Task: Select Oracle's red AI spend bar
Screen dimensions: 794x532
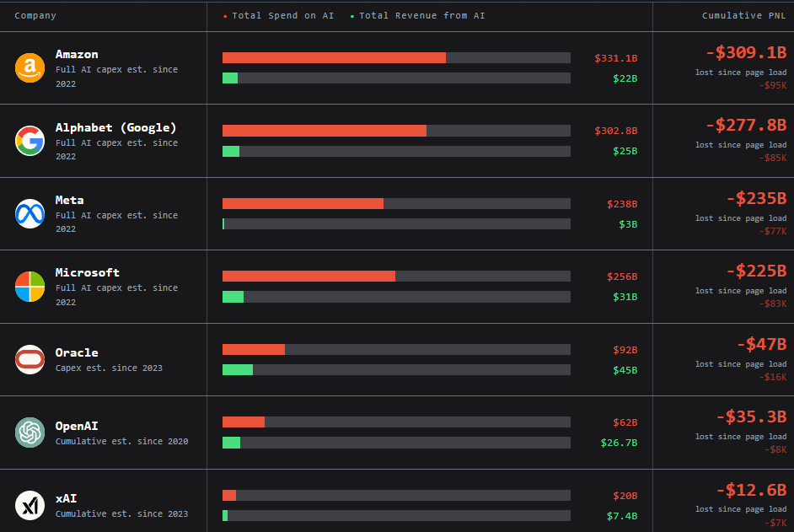Action: (254, 349)
